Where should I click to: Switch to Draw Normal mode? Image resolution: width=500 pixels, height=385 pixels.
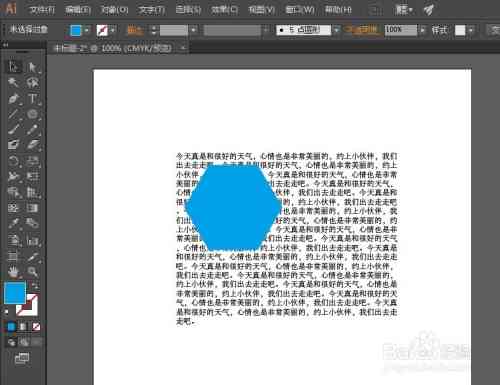pos(12,342)
